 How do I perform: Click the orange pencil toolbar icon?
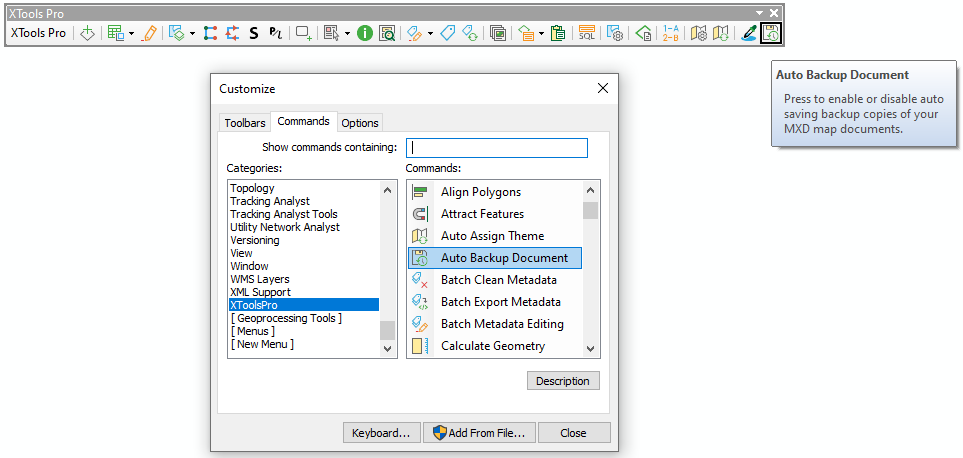pyautogui.click(x=148, y=33)
